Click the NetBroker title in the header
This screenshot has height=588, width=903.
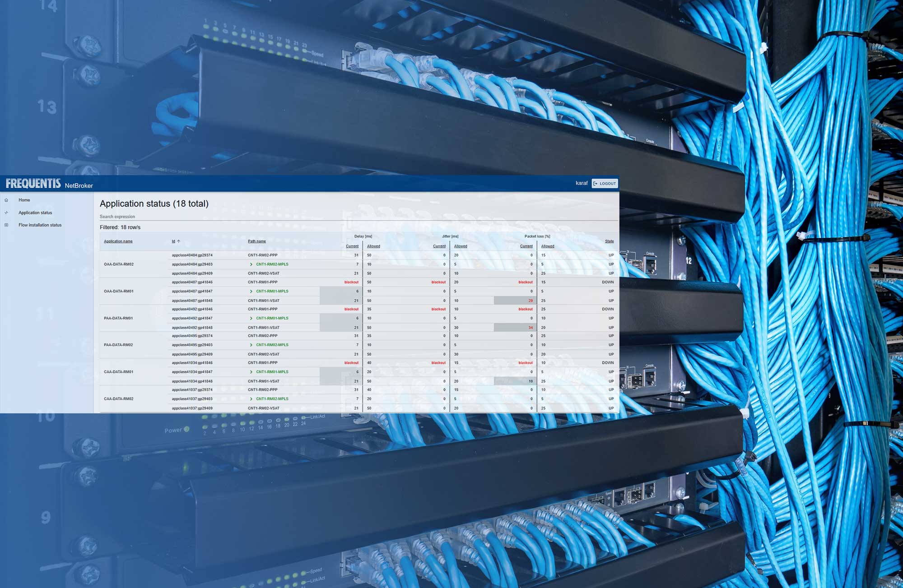[x=79, y=185]
